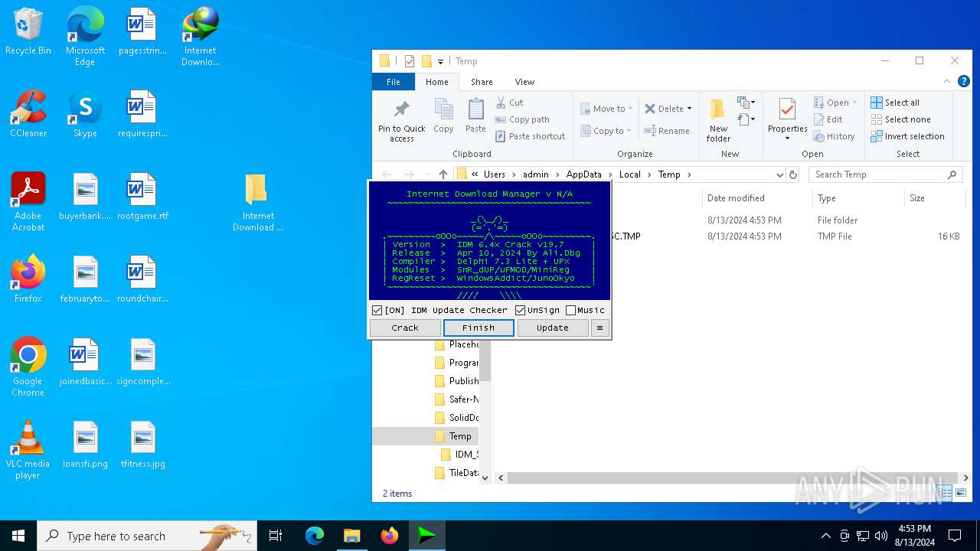The width and height of the screenshot is (980, 551).
Task: Click Copy path in ribbon
Action: click(522, 119)
